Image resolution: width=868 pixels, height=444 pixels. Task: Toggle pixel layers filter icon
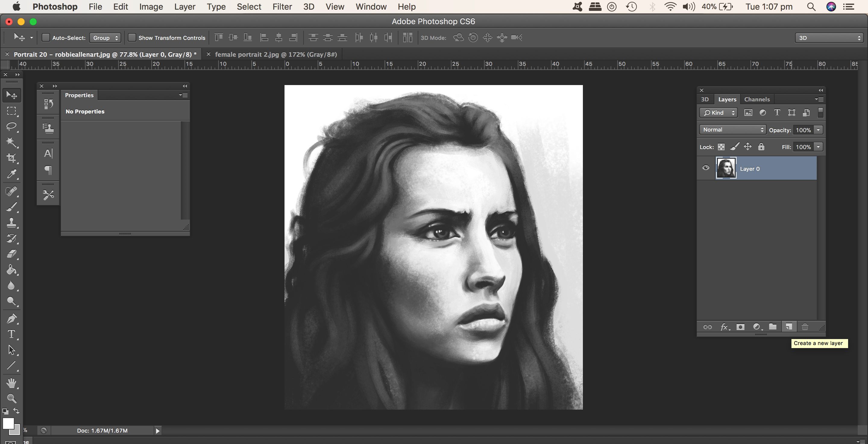pos(748,113)
